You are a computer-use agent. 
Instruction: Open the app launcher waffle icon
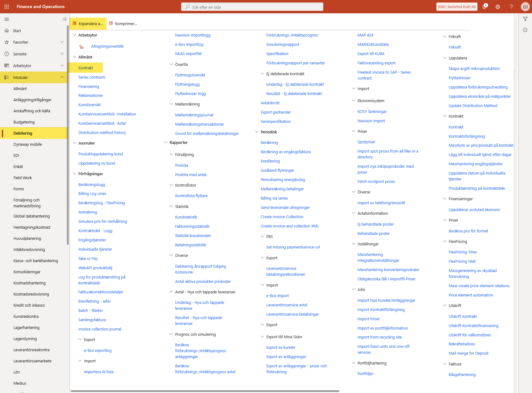click(7, 6)
